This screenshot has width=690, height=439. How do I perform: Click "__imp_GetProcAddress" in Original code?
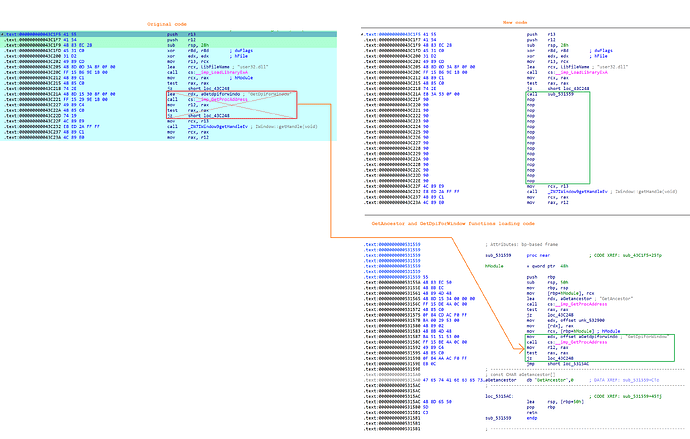point(222,99)
